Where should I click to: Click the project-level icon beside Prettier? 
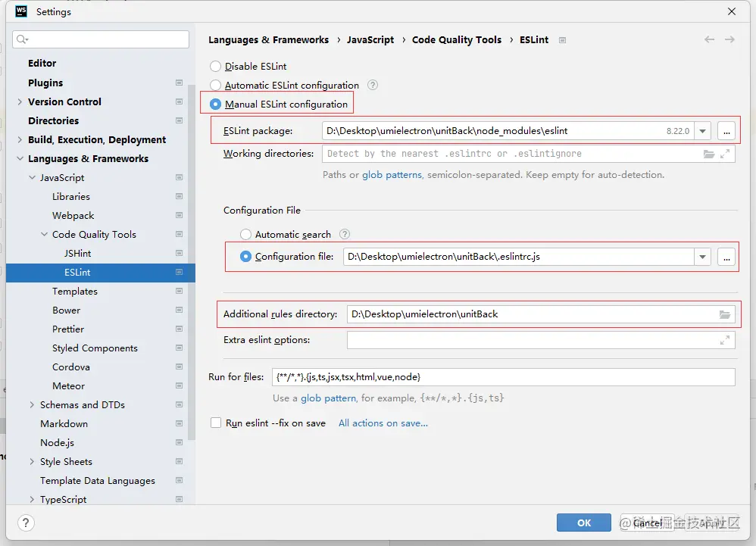(x=179, y=329)
